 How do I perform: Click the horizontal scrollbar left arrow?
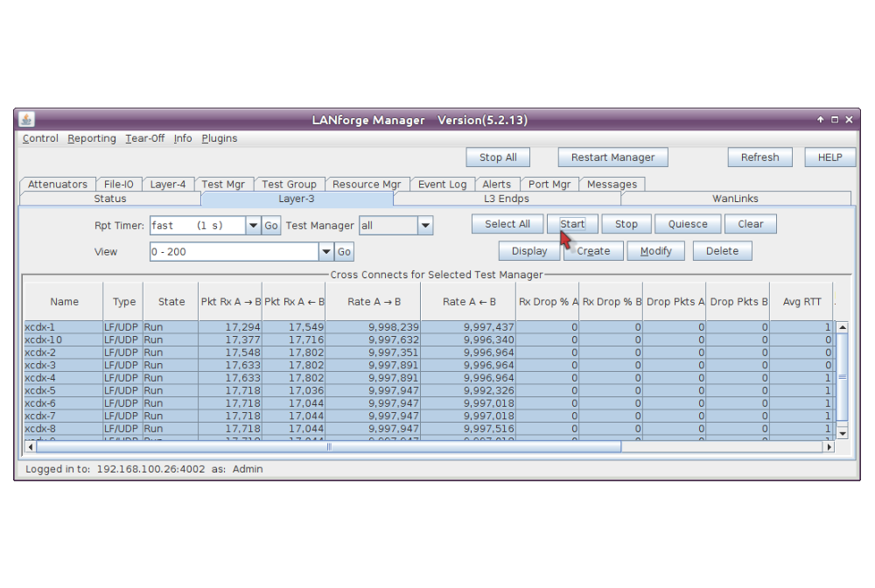point(31,446)
